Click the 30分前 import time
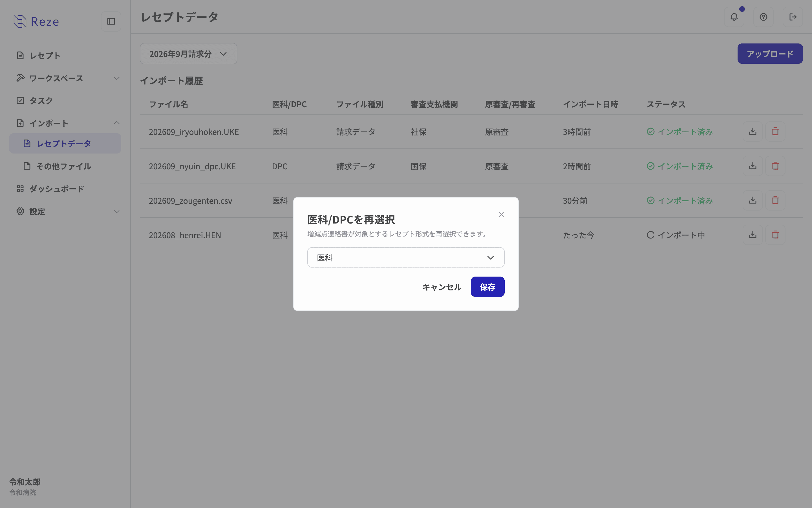 [x=575, y=201]
